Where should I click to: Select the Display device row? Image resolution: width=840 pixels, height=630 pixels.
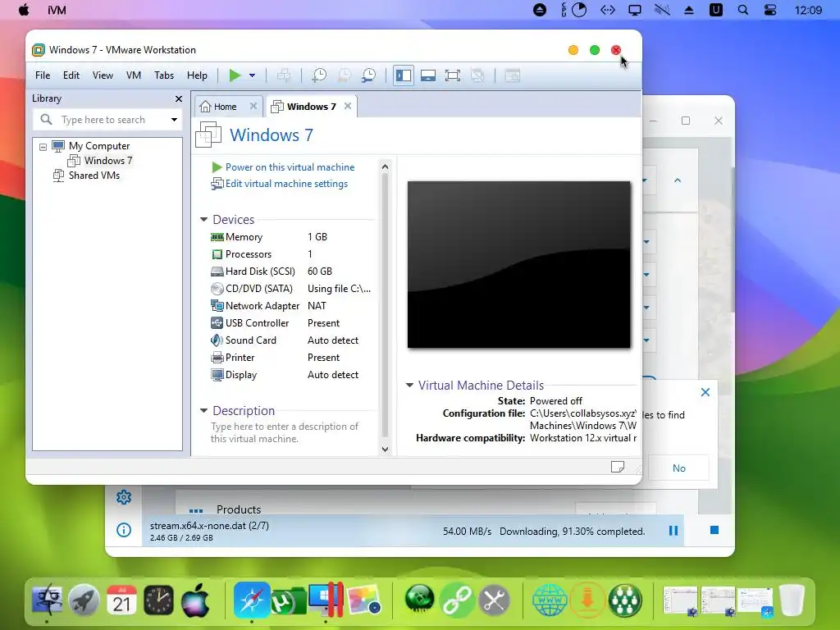tap(291, 375)
